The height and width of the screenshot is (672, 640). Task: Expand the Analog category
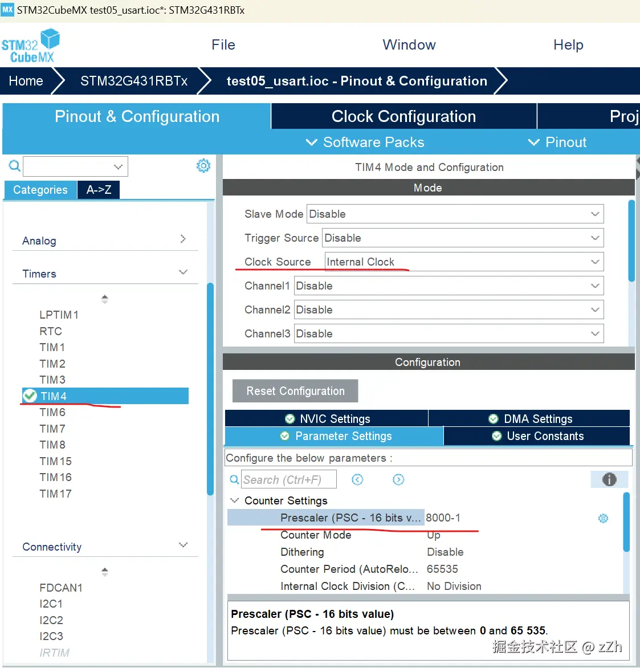[182, 239]
